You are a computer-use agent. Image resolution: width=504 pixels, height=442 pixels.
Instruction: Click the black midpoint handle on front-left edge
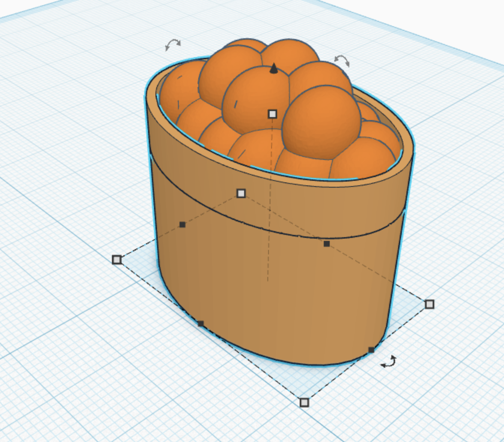[201, 324]
